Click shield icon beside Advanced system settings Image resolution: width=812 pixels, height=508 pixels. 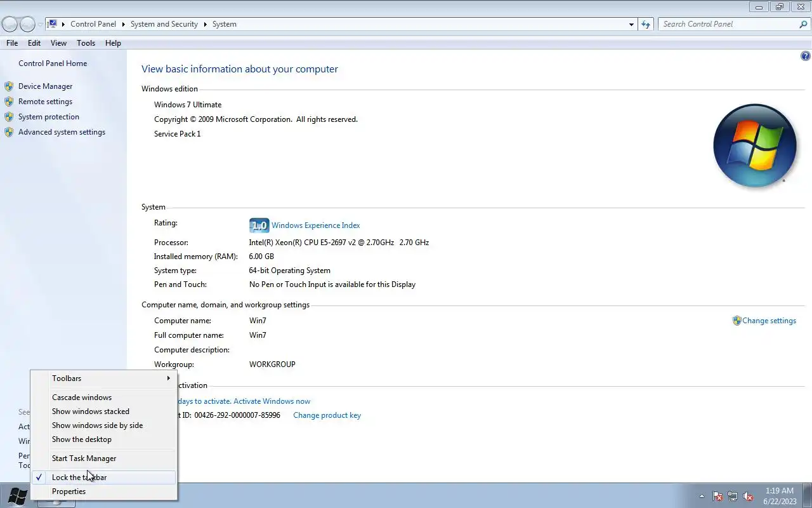pyautogui.click(x=9, y=132)
